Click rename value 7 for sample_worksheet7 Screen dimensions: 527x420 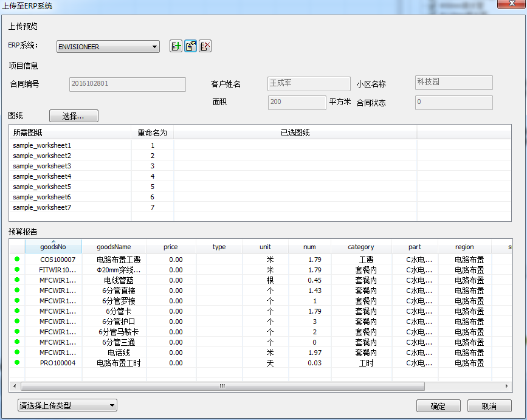pos(153,207)
